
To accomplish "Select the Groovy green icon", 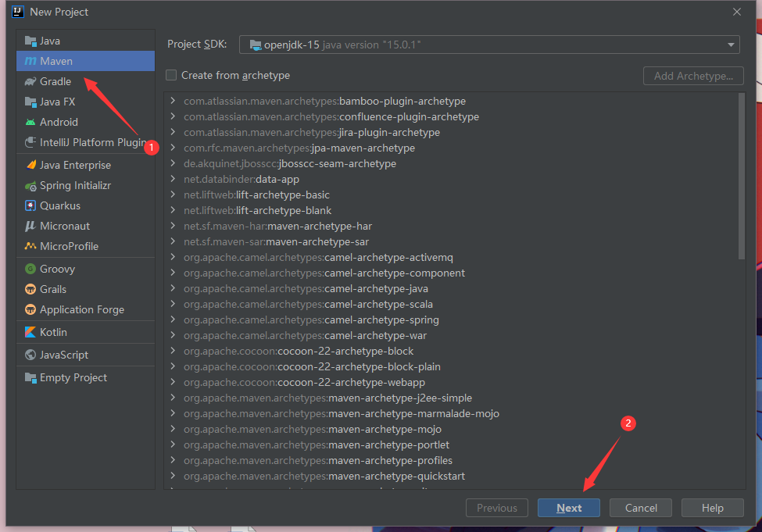I will (x=30, y=270).
